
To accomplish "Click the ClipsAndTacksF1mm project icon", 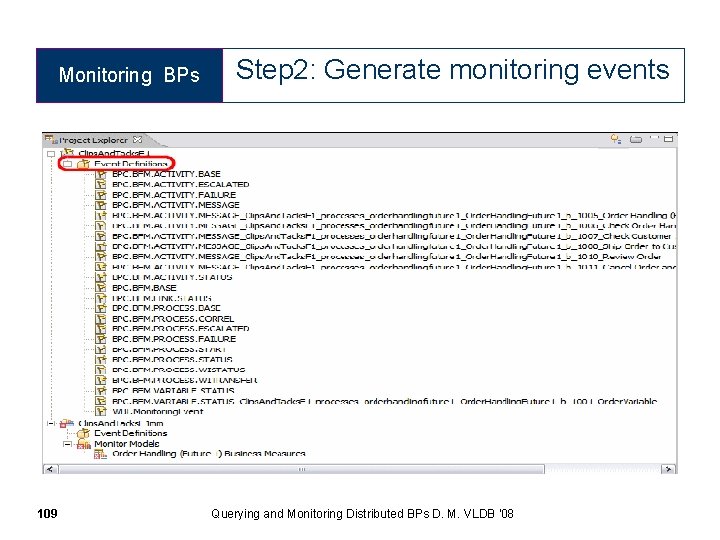I will 67,423.
